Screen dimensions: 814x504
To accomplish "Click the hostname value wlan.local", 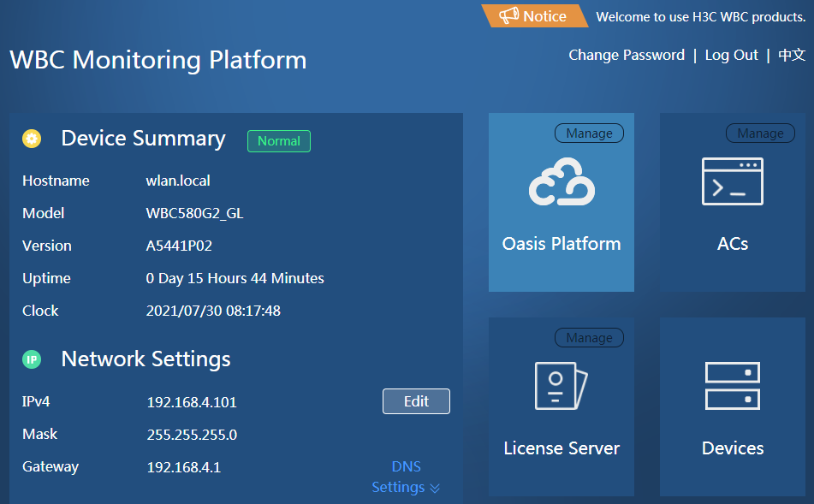I will (178, 181).
